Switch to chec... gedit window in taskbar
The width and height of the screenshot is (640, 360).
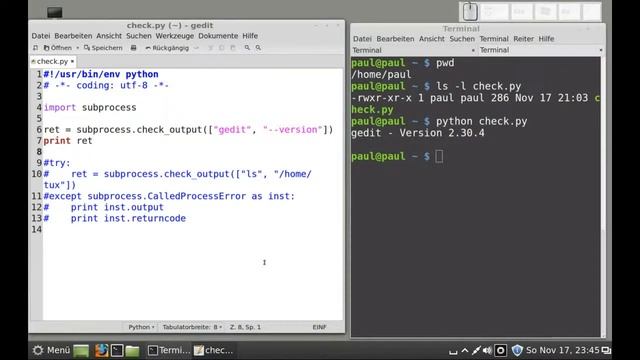[x=213, y=350]
